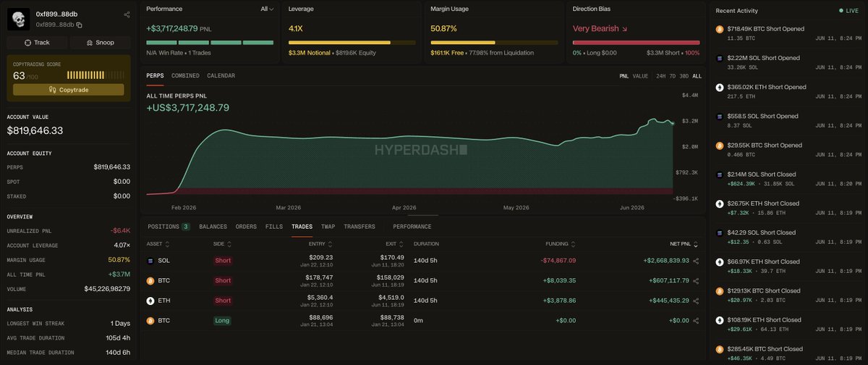Click the ETH coin icon in trades table

click(150, 301)
